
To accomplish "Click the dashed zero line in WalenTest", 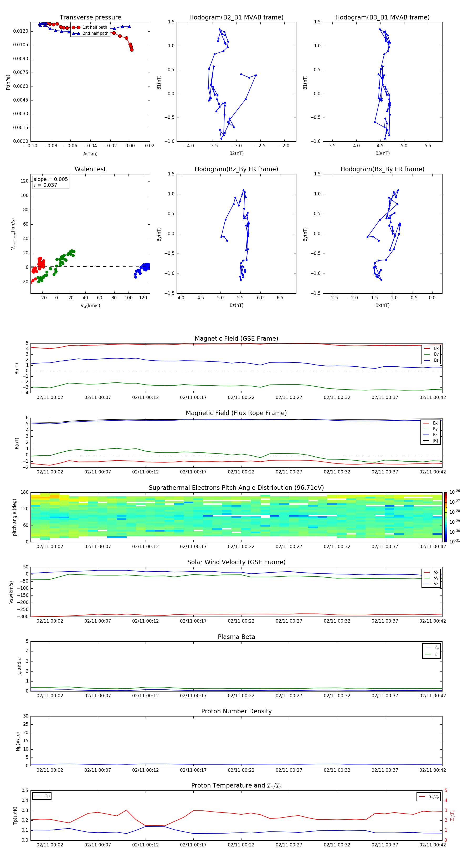I will point(90,266).
